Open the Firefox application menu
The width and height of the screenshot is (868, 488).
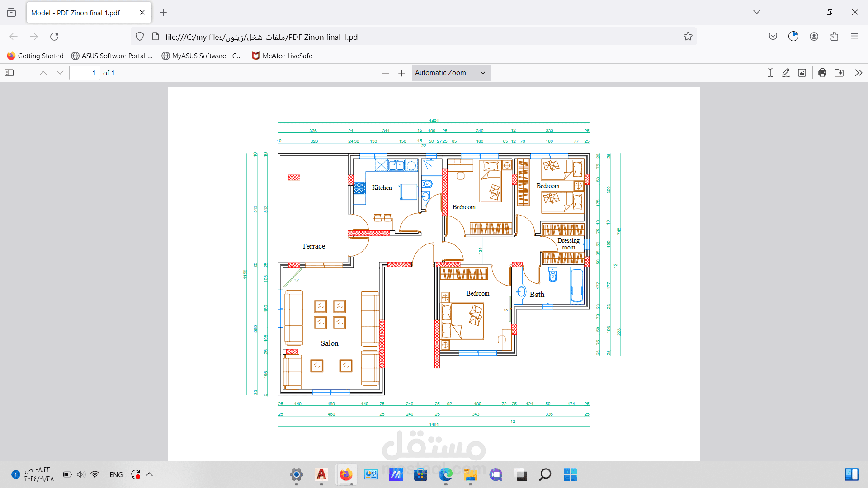pyautogui.click(x=854, y=37)
